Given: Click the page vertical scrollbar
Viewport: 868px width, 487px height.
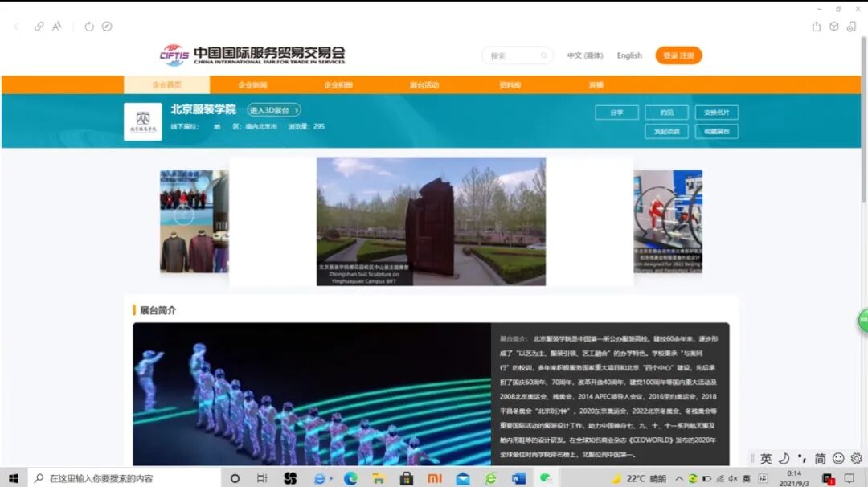Looking at the screenshot, I should coord(864,119).
